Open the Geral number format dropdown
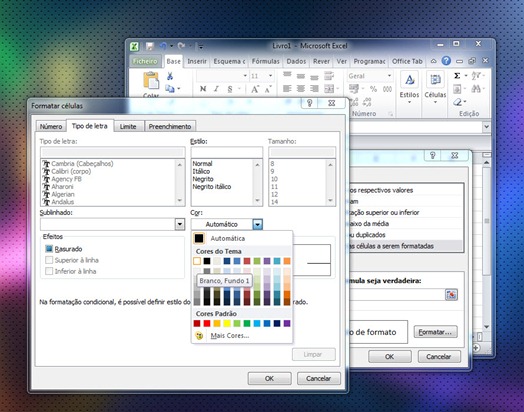This screenshot has width=524, height=412. (x=389, y=76)
